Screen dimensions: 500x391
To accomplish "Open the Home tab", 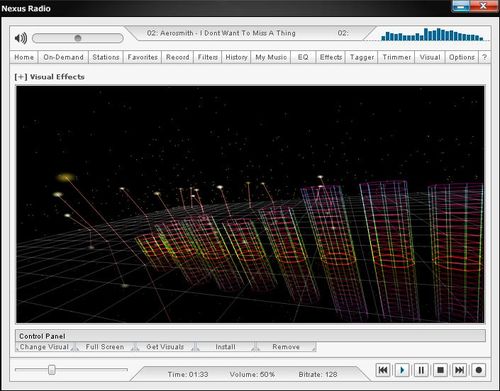I will 24,57.
